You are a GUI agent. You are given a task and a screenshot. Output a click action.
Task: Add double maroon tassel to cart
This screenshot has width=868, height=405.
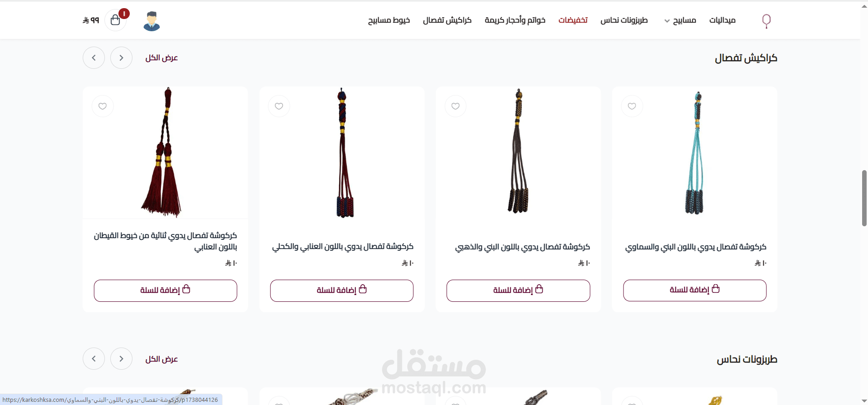(x=165, y=291)
